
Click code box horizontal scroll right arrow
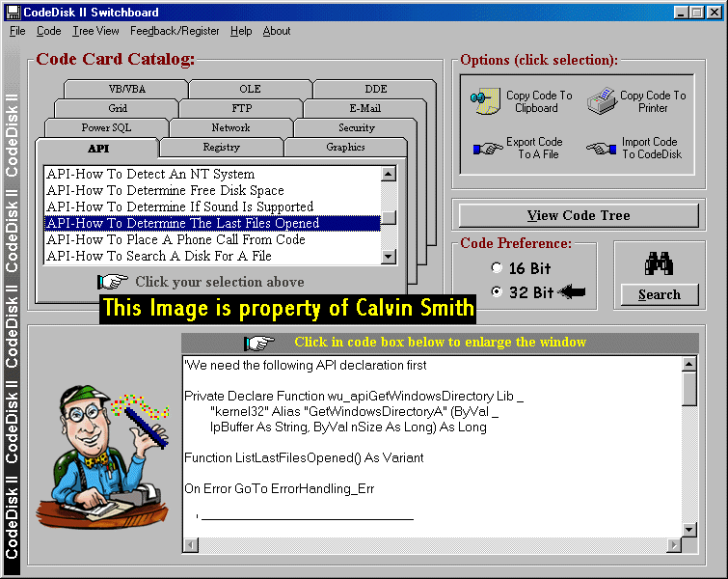click(x=674, y=544)
